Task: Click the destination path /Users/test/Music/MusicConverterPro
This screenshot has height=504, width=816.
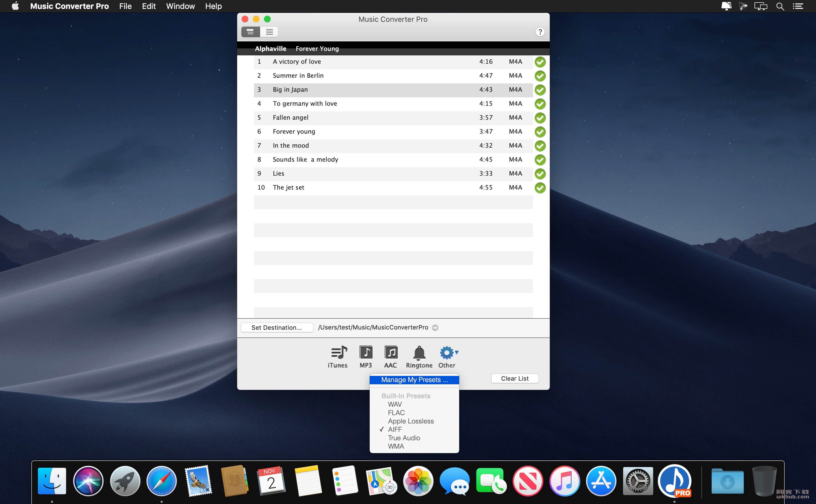Action: [x=373, y=328]
